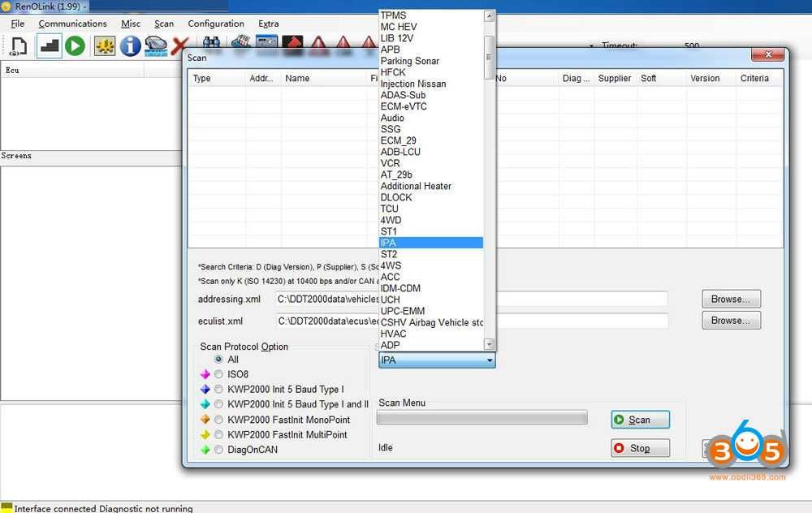Choose KWP2000 Init 5 Baud Type I

tap(218, 390)
